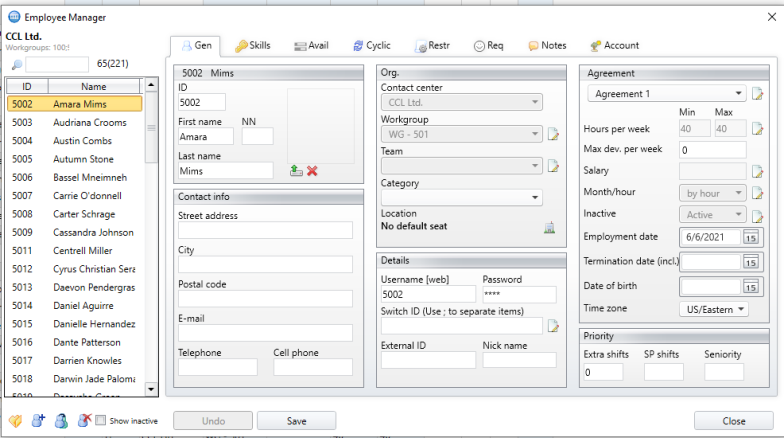Click the employee search input box
The height and width of the screenshot is (438, 784).
point(57,64)
